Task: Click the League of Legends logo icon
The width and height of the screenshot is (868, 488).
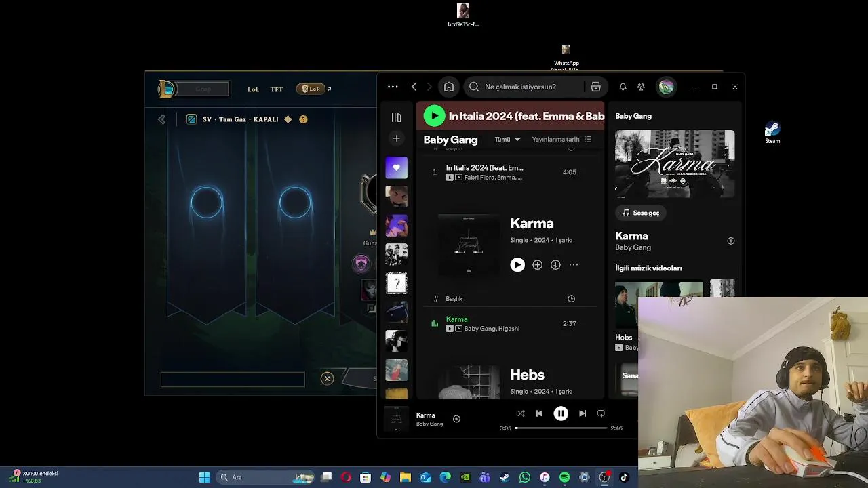Action: click(x=166, y=89)
